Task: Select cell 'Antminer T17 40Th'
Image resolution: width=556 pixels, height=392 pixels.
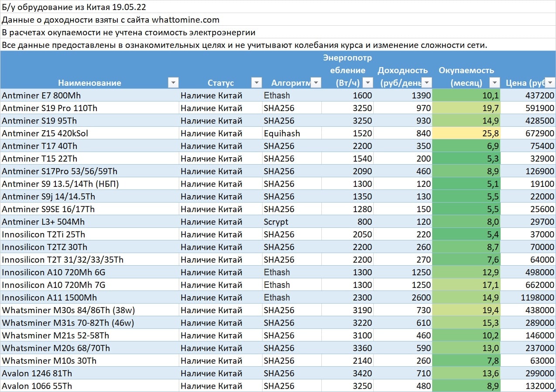Action: tap(89, 146)
